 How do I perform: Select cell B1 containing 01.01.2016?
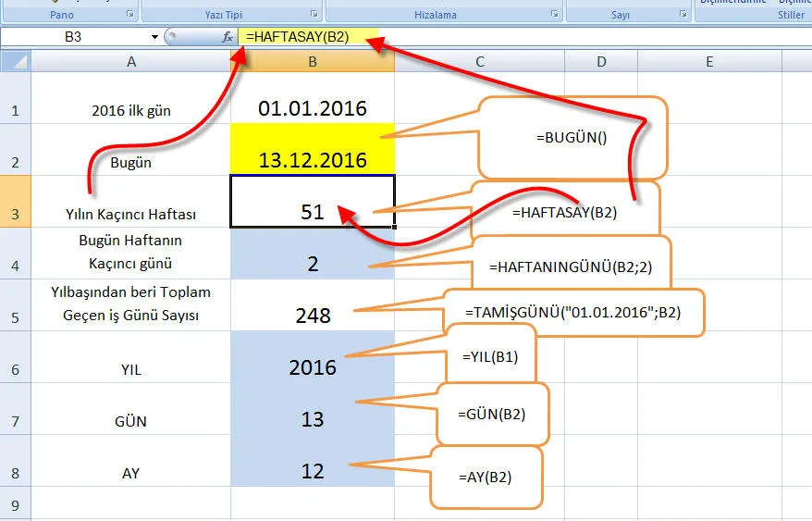click(x=313, y=107)
